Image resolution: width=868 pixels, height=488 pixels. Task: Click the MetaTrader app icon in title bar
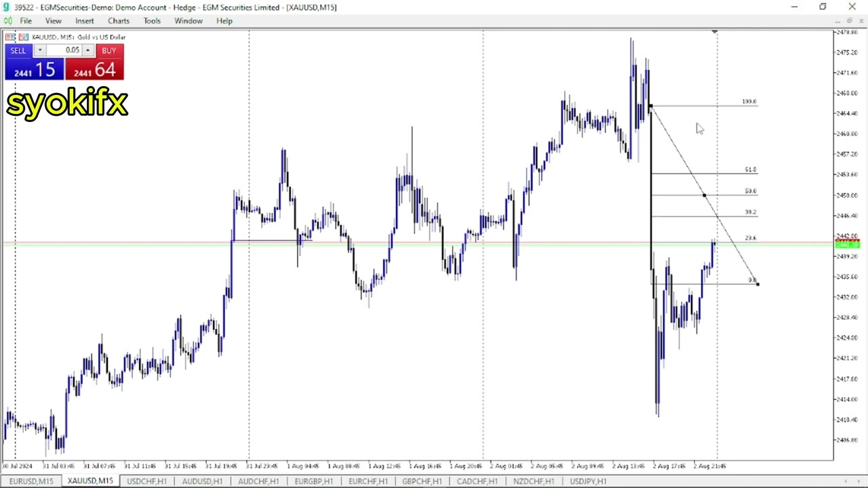pyautogui.click(x=5, y=7)
